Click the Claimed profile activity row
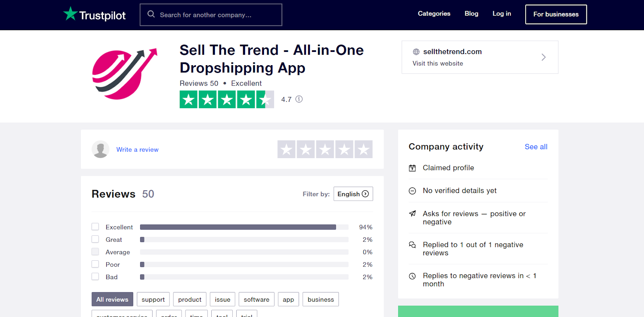 point(478,168)
